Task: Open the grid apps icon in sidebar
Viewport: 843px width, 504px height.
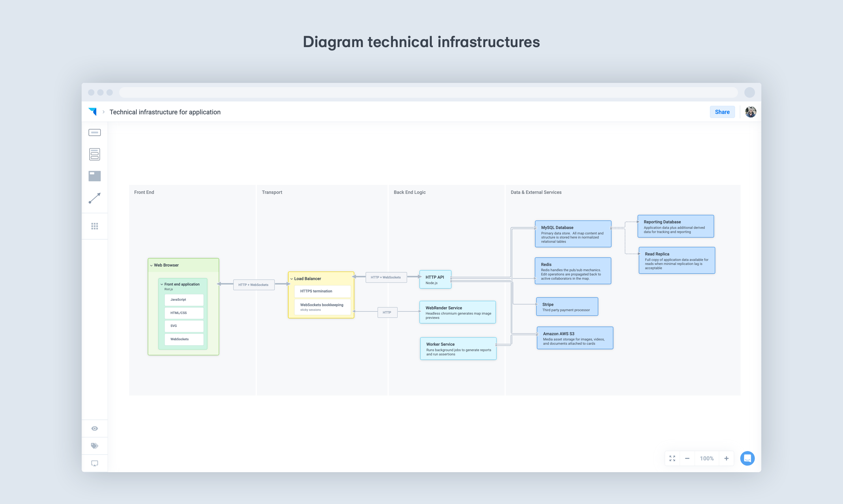Action: (x=95, y=226)
